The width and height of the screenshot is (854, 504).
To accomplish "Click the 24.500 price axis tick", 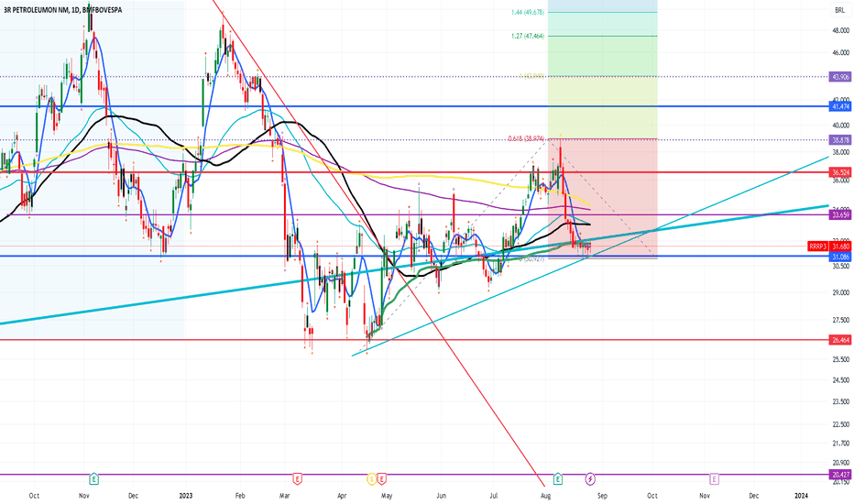I will pos(840,380).
